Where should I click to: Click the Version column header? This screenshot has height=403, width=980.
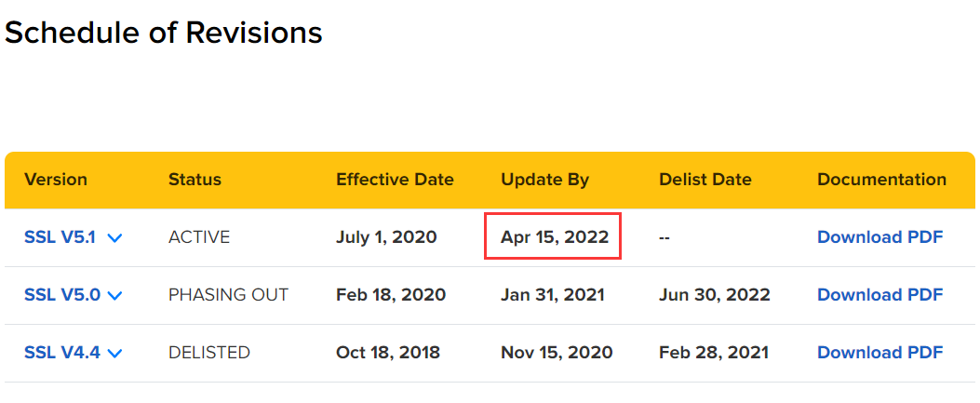[56, 180]
